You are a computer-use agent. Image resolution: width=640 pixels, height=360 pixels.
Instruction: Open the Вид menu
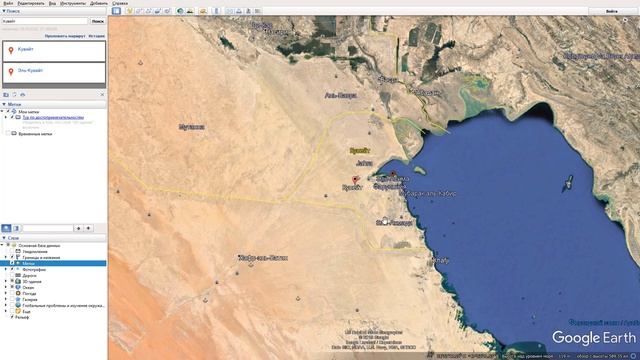click(x=52, y=3)
